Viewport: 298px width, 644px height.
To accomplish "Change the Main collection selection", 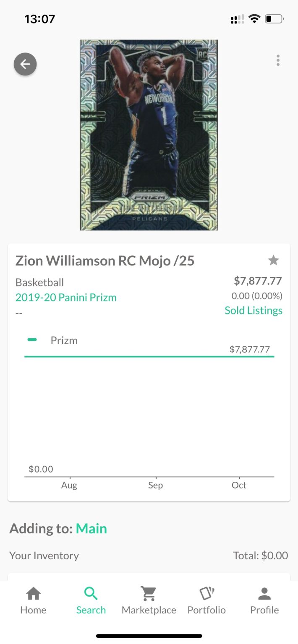I will pos(91,529).
